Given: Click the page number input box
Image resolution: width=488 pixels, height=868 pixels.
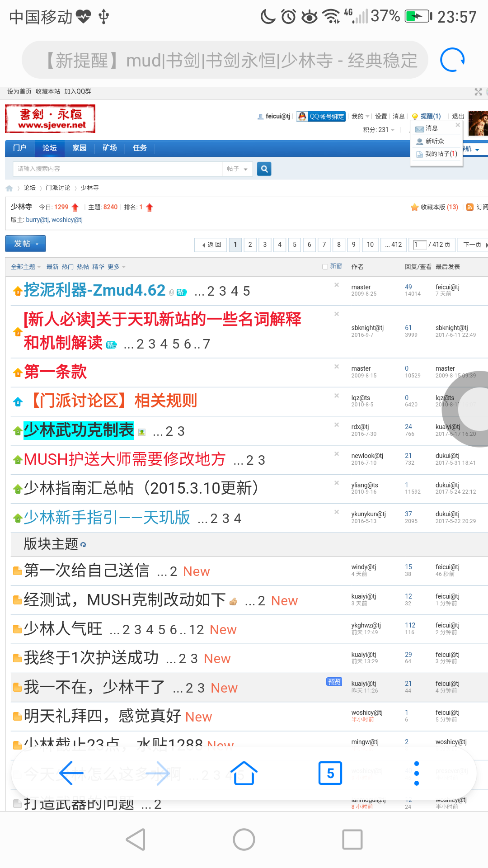Looking at the screenshot, I should 420,245.
